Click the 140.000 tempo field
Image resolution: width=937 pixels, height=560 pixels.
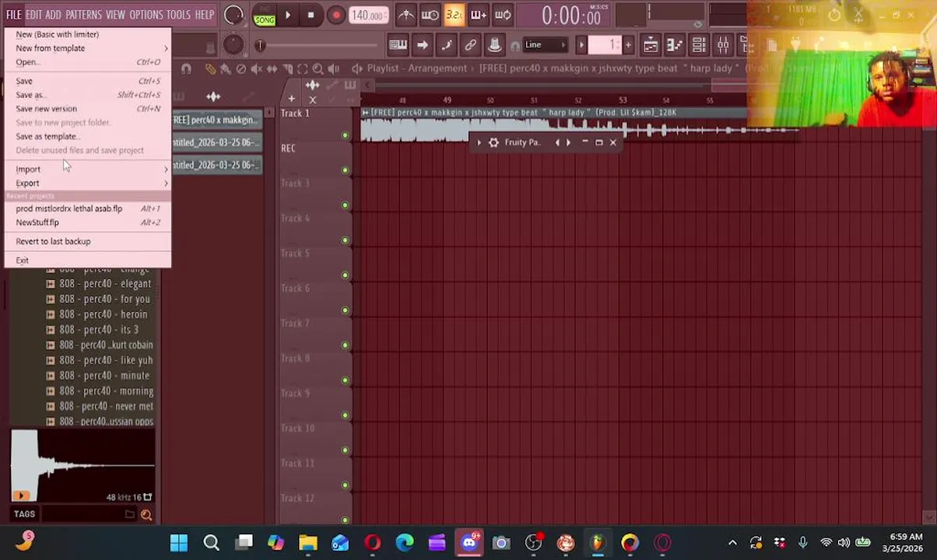click(367, 16)
